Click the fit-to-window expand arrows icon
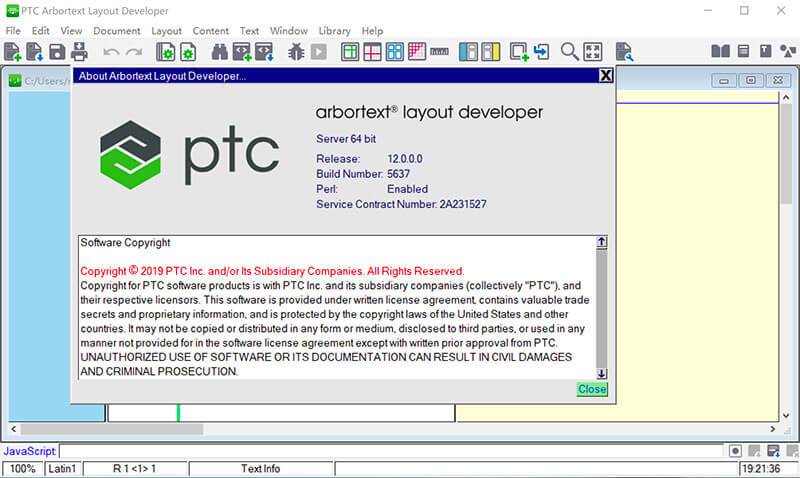 (x=593, y=52)
